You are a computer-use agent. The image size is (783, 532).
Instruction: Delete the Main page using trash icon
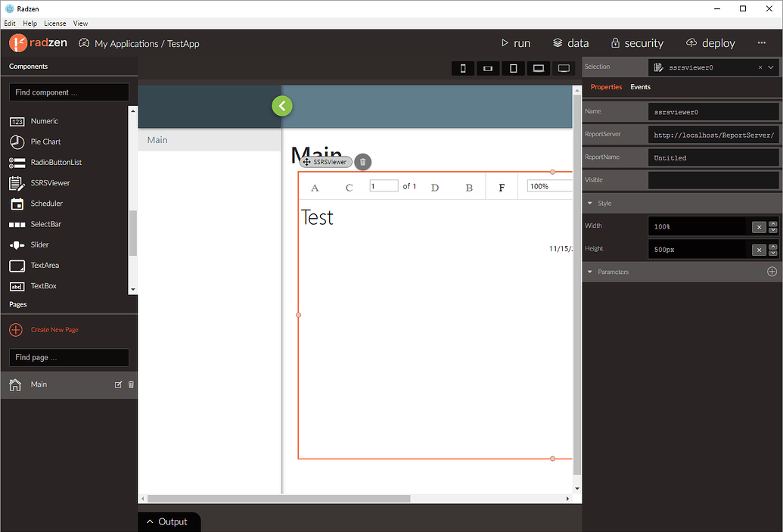pos(131,384)
